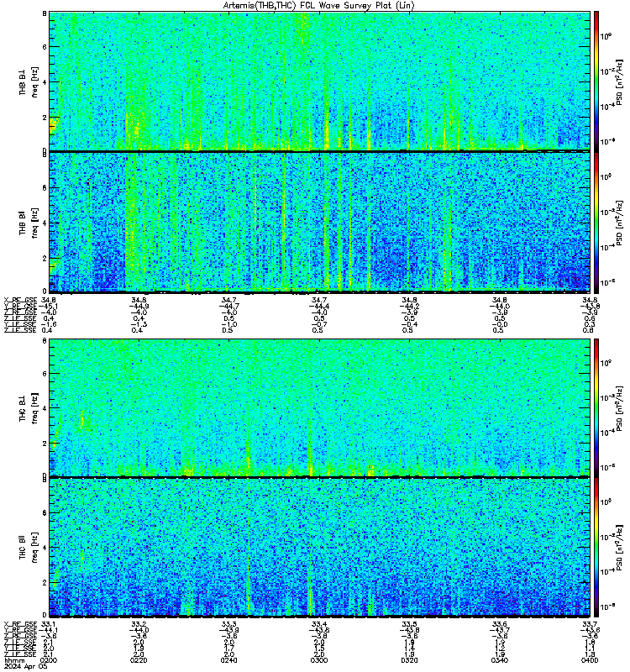Click inside the THB B-parallel spectrogram panel

click(x=320, y=223)
